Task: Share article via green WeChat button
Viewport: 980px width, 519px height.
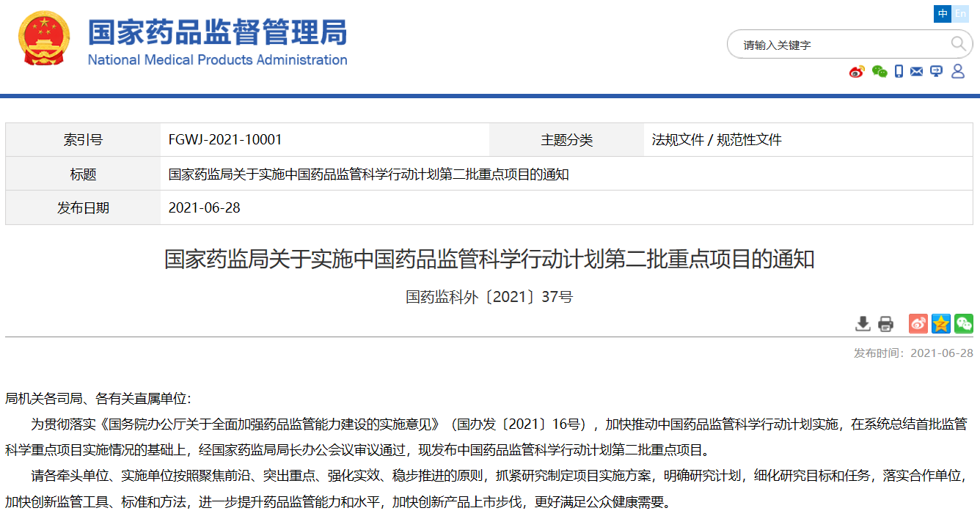Action: [964, 323]
